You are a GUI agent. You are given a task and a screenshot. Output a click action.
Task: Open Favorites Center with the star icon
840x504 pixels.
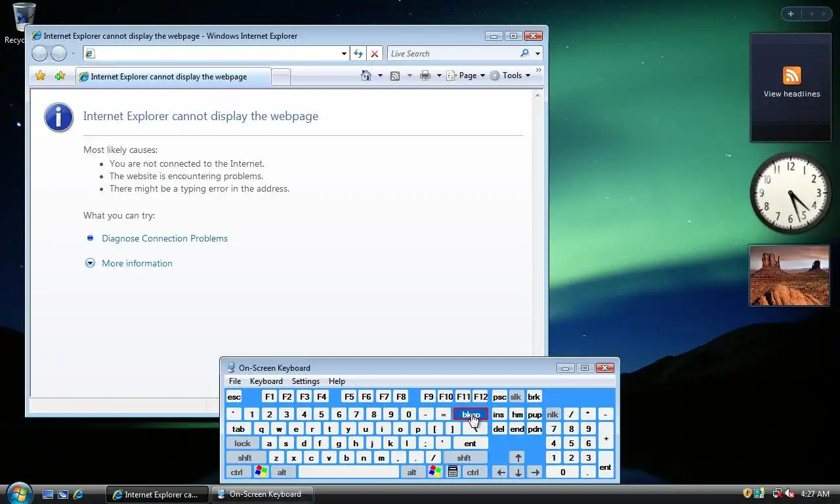click(x=41, y=76)
